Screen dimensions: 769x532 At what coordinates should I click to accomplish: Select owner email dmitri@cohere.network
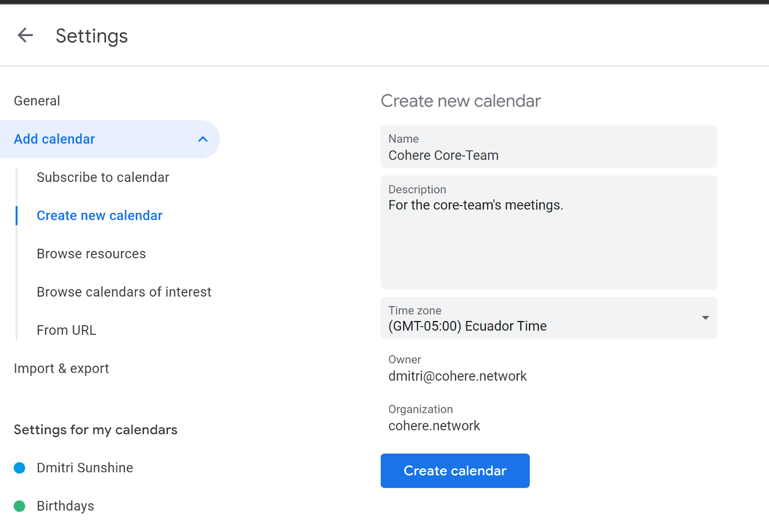(x=458, y=376)
